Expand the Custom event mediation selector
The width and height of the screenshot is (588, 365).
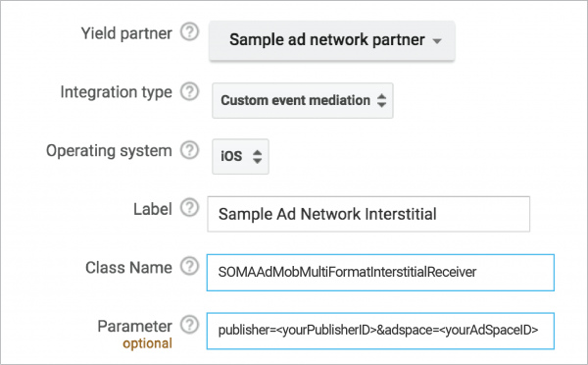tap(303, 101)
